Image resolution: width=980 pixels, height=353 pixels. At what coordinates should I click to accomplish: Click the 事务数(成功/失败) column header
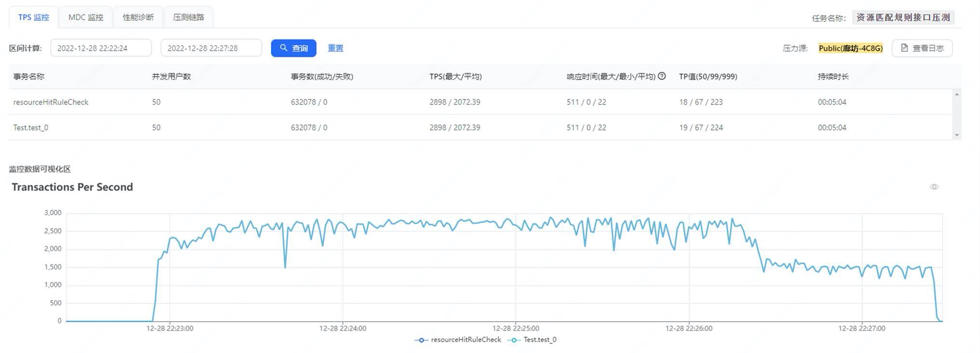322,77
